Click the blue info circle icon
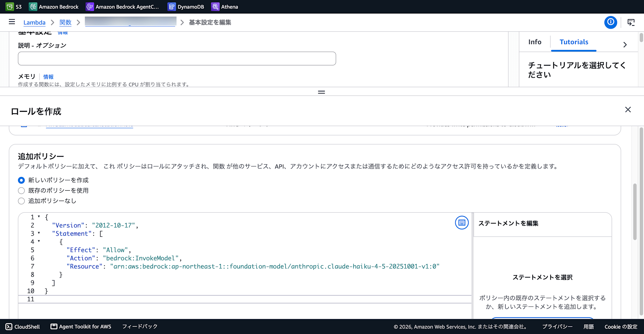644x334 pixels. [611, 22]
